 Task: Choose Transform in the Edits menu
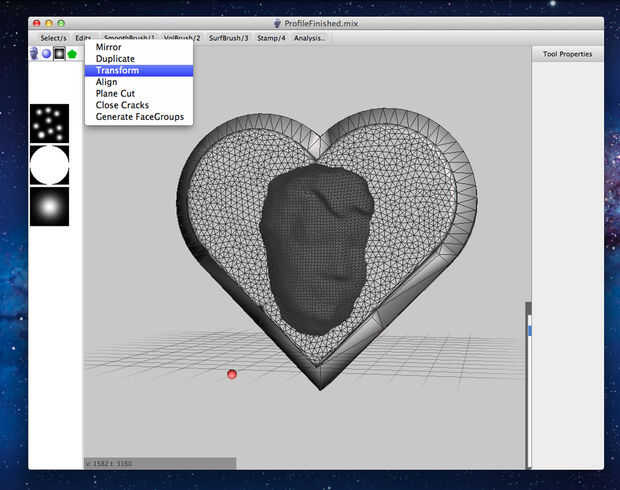coord(117,71)
